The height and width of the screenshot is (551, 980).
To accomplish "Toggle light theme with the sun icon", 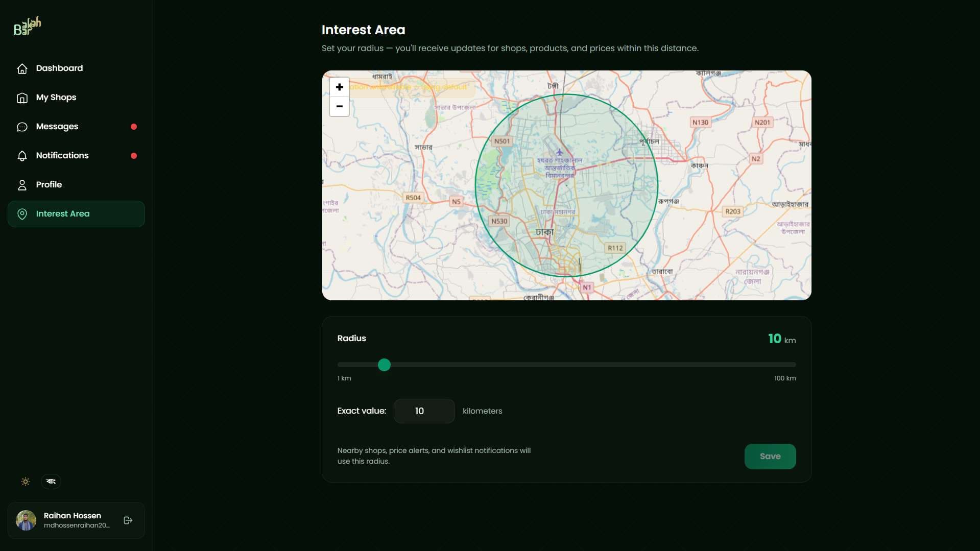I will (x=26, y=482).
